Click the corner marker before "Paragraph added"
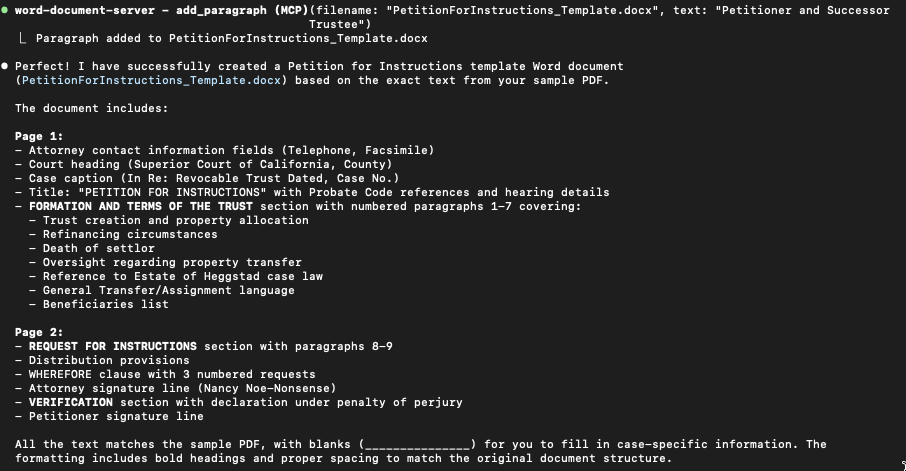Screen dimensions: 906x471 coord(23,38)
